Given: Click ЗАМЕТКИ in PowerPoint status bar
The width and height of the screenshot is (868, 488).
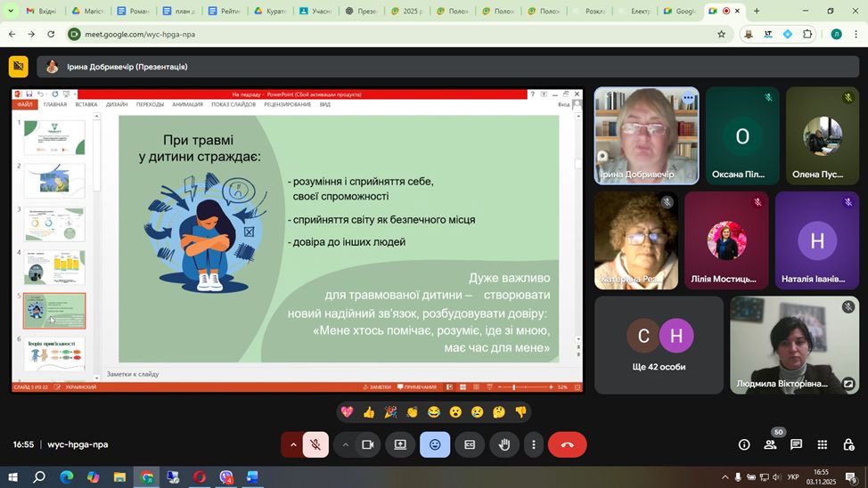Looking at the screenshot, I should (x=377, y=387).
